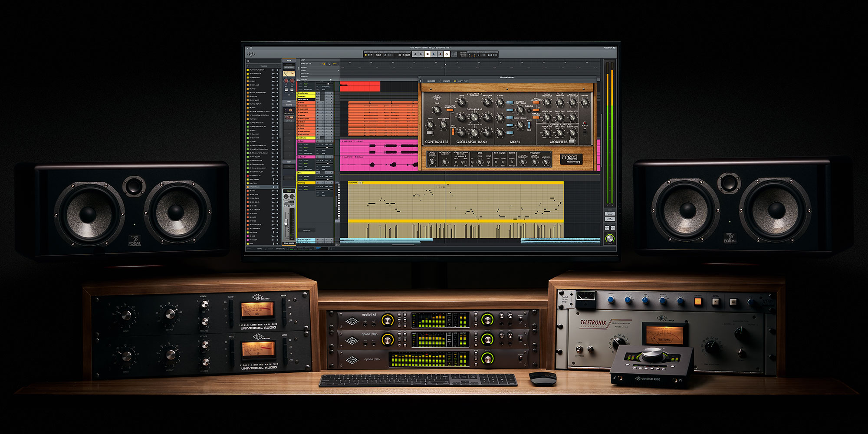Click the go-to-end transport button
Viewport: 868px width, 434px height.
(x=421, y=54)
